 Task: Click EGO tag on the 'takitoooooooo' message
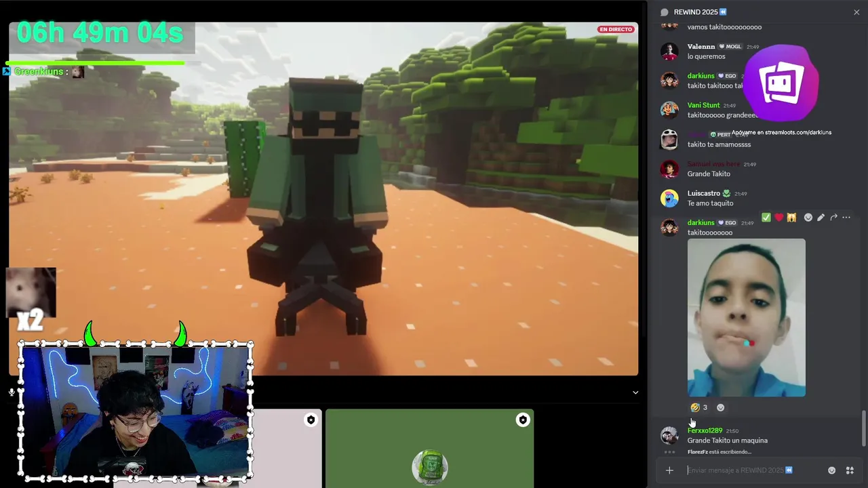(x=727, y=223)
